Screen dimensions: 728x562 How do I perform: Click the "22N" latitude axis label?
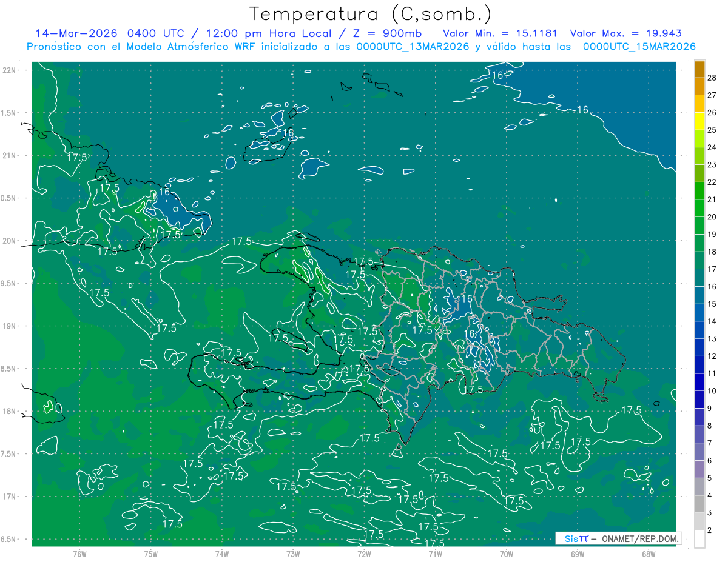click(x=9, y=70)
